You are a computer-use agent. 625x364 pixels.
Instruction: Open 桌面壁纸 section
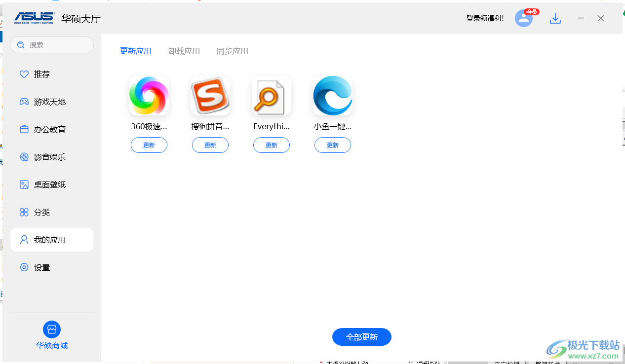[52, 184]
